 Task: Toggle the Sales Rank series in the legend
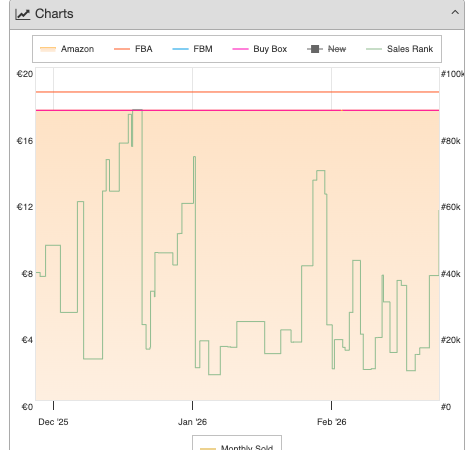pos(399,49)
